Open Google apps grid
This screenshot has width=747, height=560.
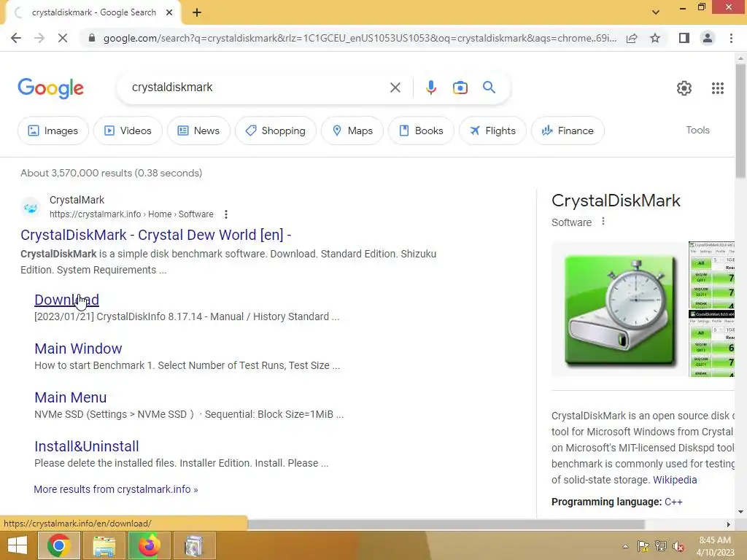718,88
